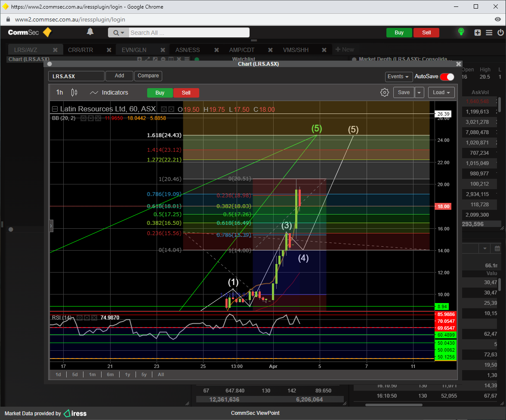Select the 6m time range
Image resolution: width=506 pixels, height=420 pixels.
point(110,374)
